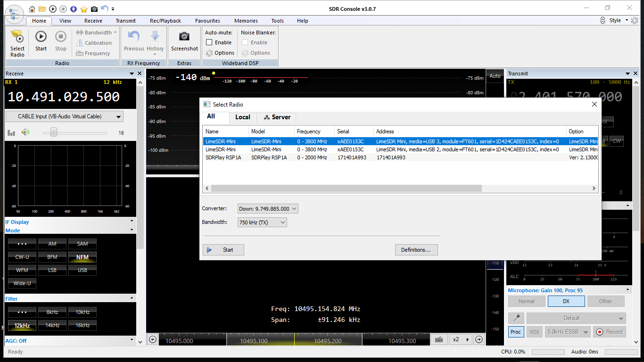Click the undo arrow in quick access toolbar
The image size is (644, 362).
[x=105, y=8]
